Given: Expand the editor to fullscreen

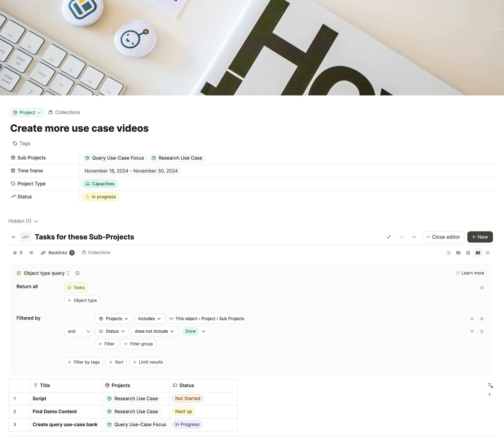Looking at the screenshot, I should [389, 237].
